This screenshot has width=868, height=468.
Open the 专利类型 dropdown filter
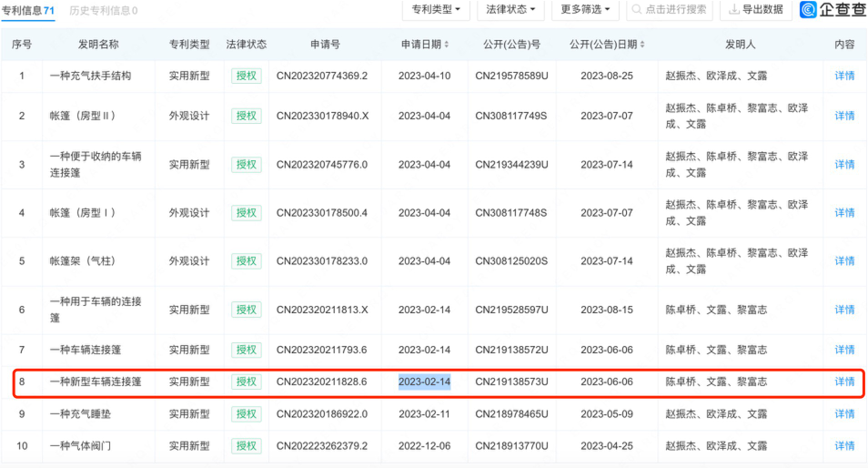pos(435,10)
